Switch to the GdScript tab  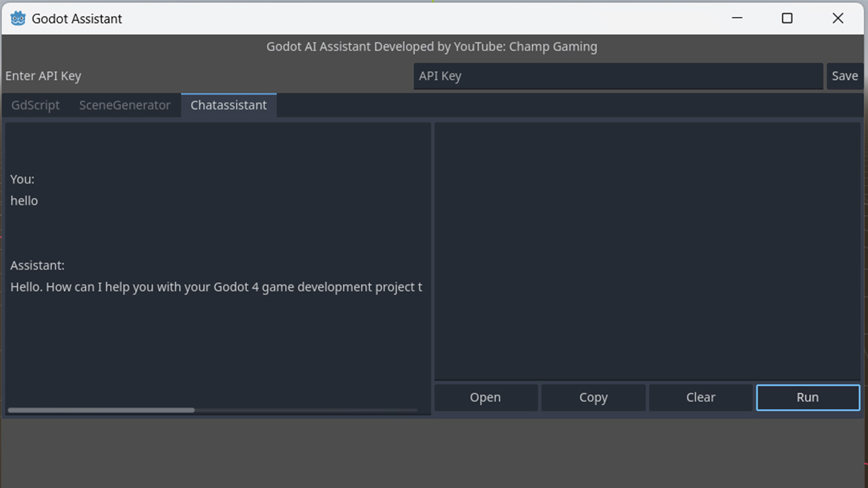35,105
